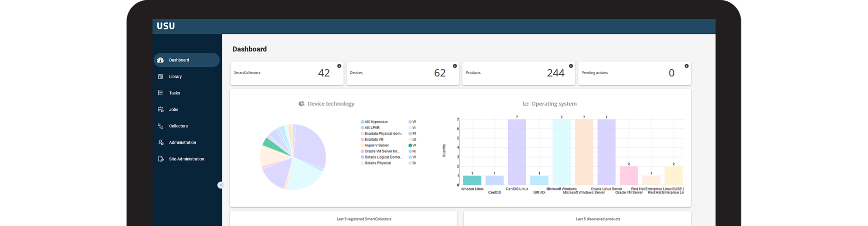
Task: Click the Library icon in sidebar
Action: (x=160, y=77)
